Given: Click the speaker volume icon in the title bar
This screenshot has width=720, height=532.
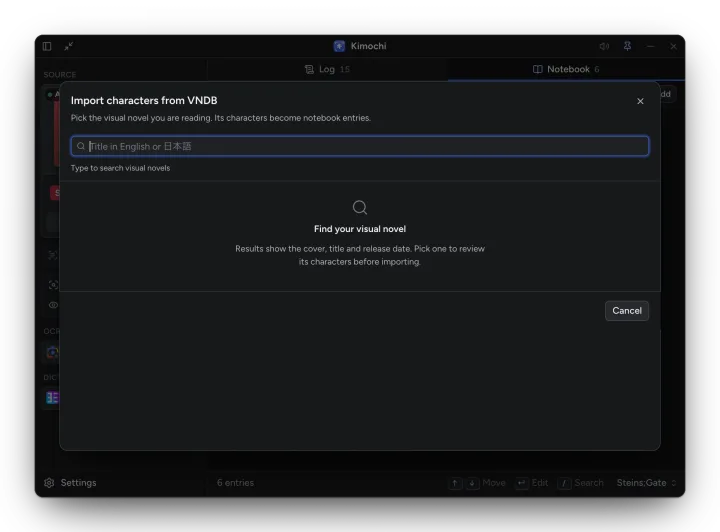Looking at the screenshot, I should 604,46.
